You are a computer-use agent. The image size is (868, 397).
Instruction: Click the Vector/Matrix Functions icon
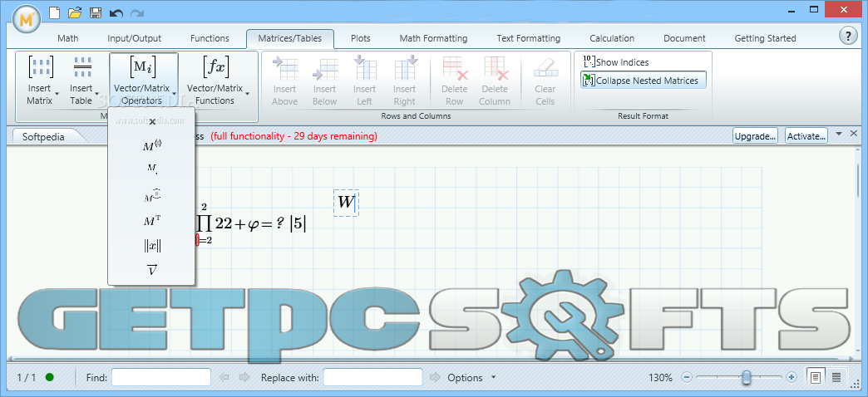(215, 67)
